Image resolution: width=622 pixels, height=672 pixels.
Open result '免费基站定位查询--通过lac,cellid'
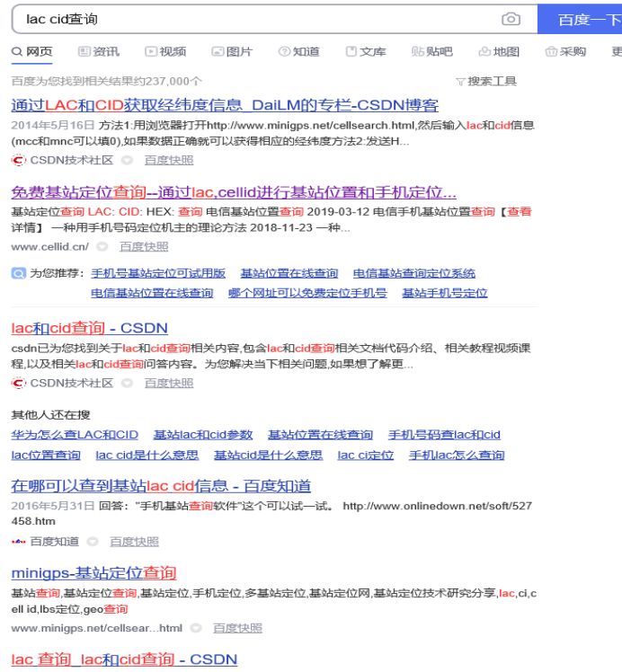click(234, 192)
